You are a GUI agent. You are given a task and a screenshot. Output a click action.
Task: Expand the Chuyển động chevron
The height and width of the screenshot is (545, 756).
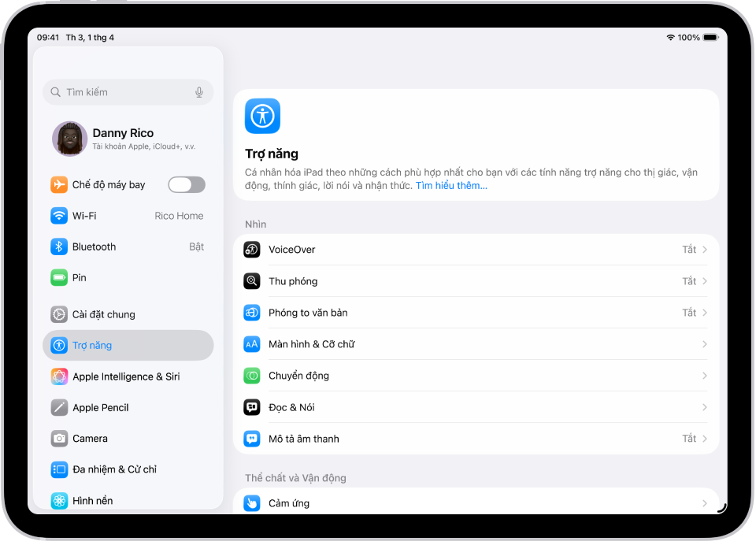(x=704, y=376)
